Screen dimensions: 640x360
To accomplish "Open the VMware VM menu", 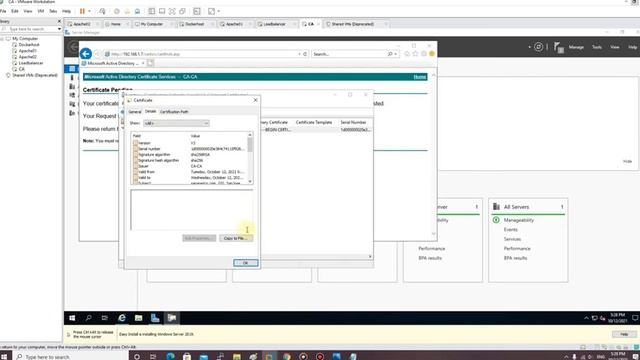I will [41, 11].
